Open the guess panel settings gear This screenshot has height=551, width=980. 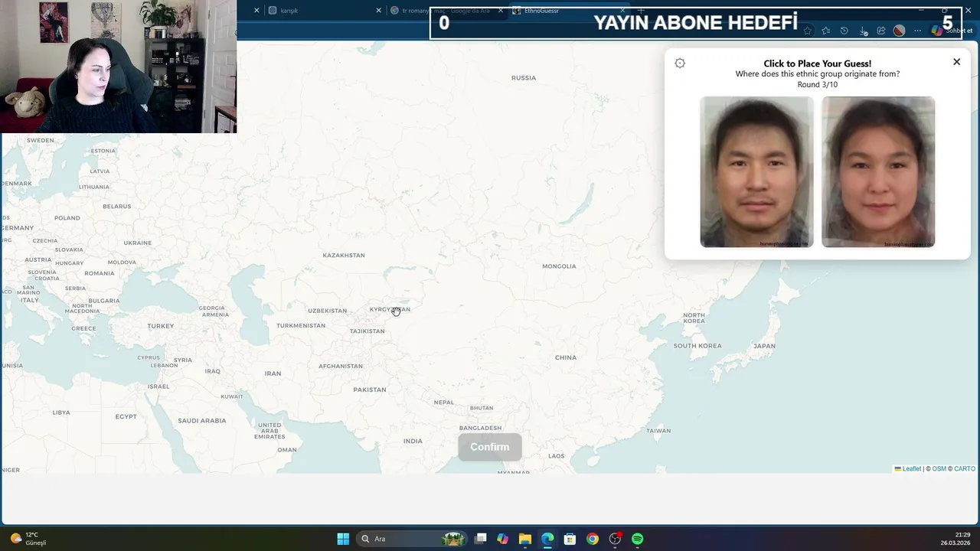pyautogui.click(x=680, y=64)
